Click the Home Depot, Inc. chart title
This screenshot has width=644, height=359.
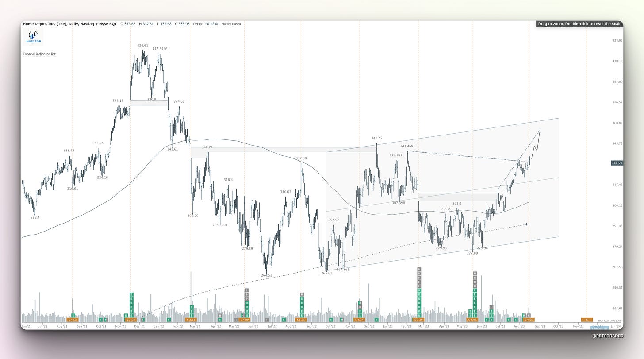(69, 24)
